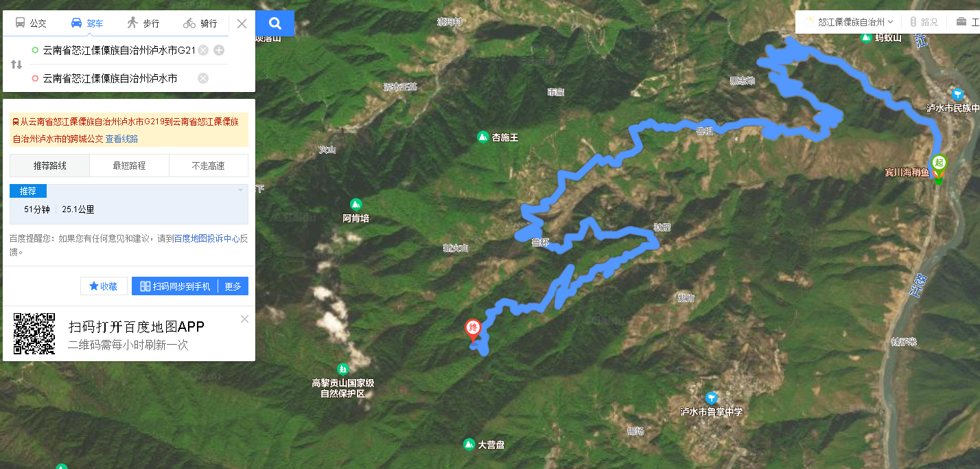The height and width of the screenshot is (469, 980).
Task: Switch to the 公交 transit tab
Action: (31, 23)
